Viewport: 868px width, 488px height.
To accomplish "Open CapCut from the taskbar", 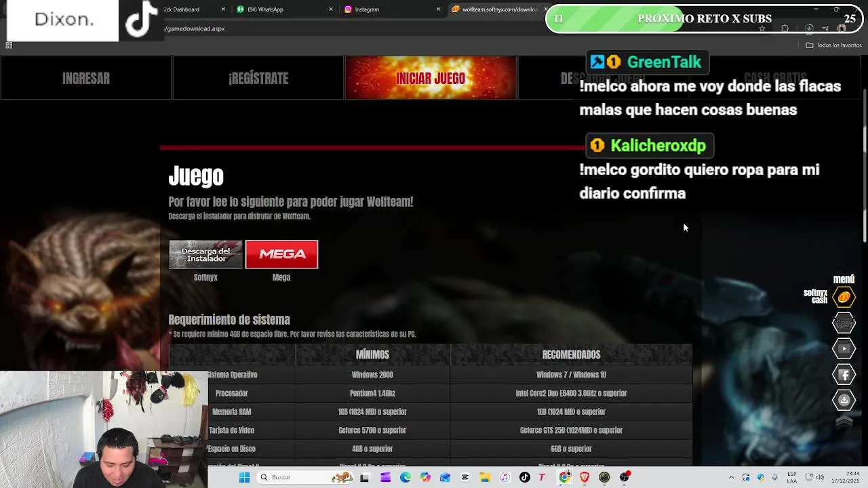I will click(465, 477).
